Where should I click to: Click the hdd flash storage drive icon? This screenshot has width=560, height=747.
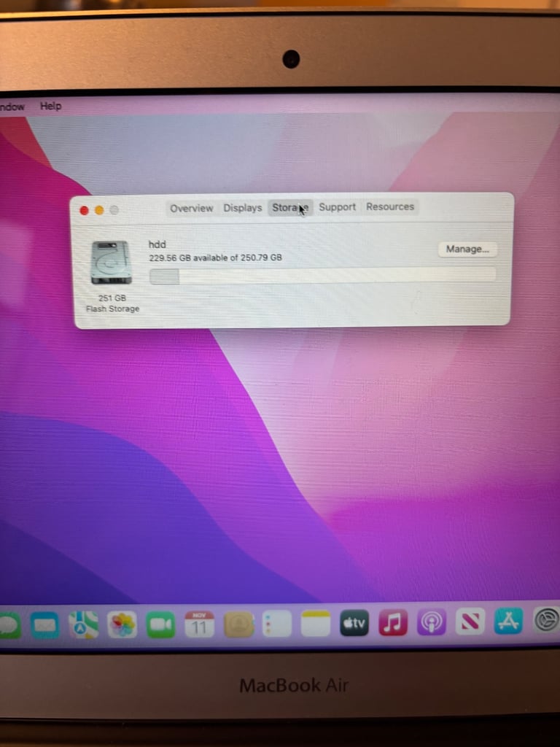[x=111, y=262]
